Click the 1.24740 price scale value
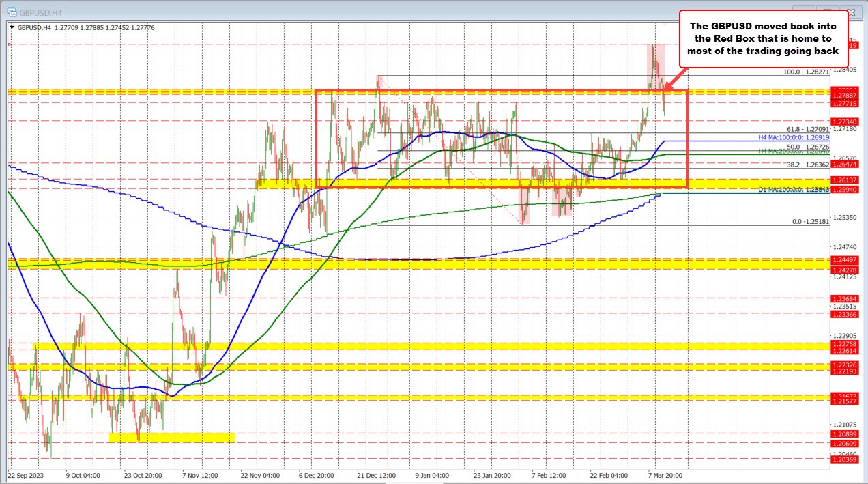Image resolution: width=868 pixels, height=484 pixels. point(844,247)
